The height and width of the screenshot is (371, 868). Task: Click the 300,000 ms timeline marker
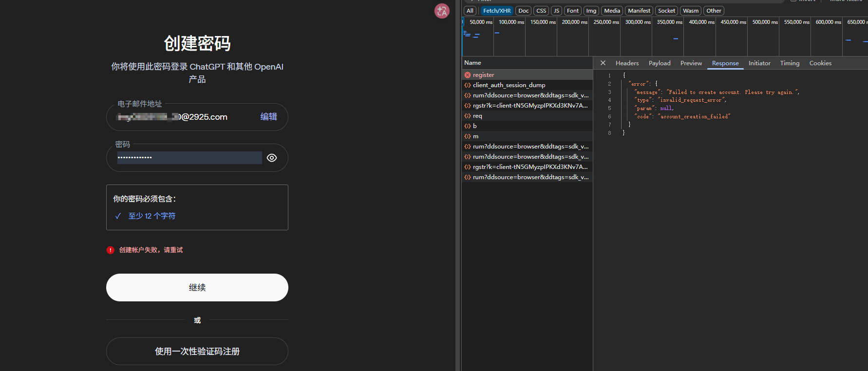tap(638, 22)
